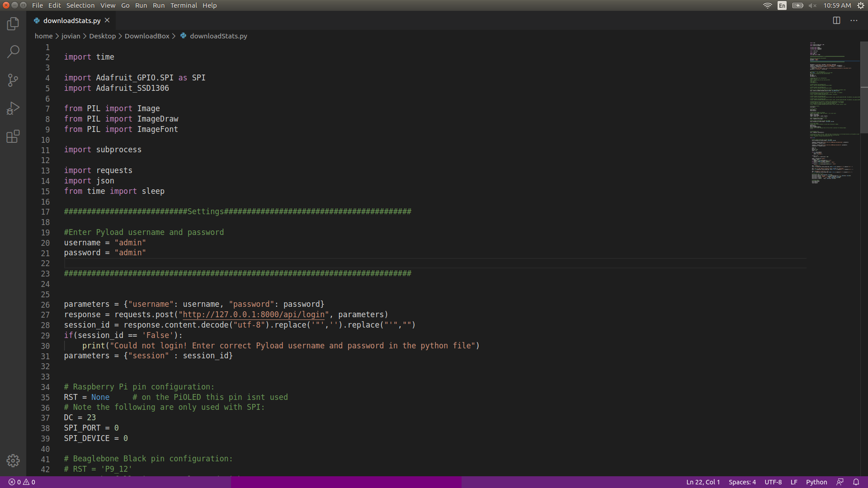This screenshot has height=488, width=868.
Task: Click the import requests line
Action: coord(98,170)
